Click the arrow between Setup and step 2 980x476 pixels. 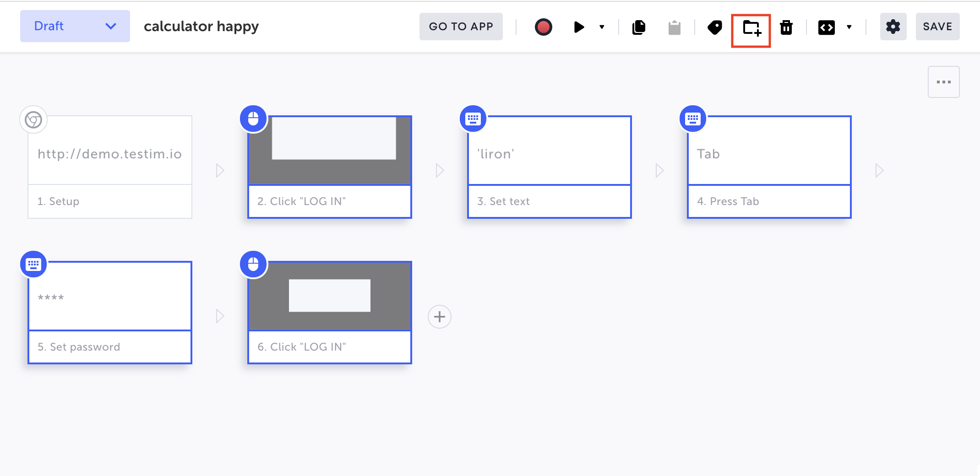pos(220,171)
